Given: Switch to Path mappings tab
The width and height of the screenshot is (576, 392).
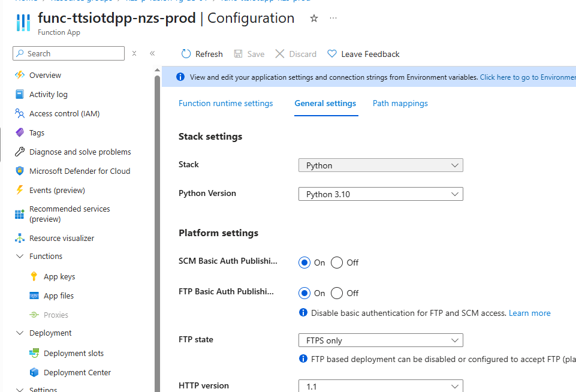Looking at the screenshot, I should 400,104.
